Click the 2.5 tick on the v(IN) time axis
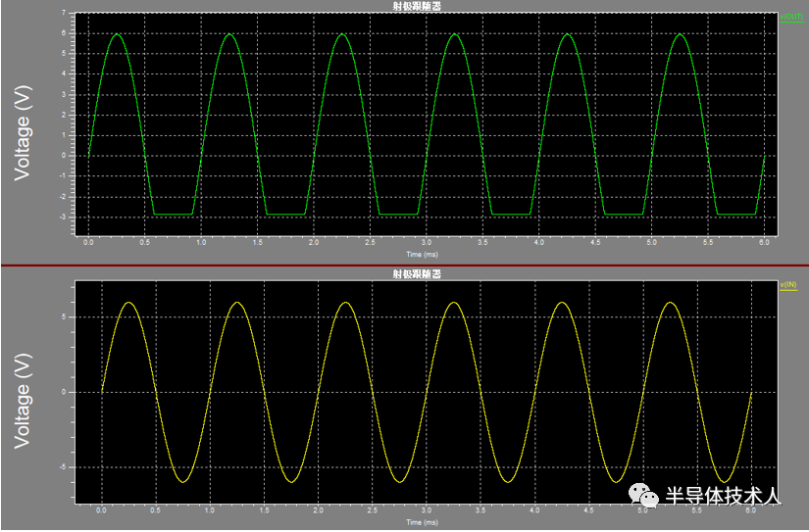Screen dimensions: 809x532 point(372,510)
